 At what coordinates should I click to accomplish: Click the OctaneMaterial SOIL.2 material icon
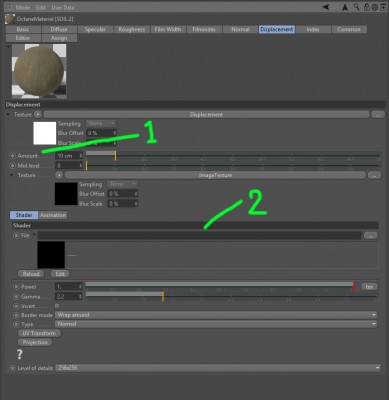(x=10, y=19)
